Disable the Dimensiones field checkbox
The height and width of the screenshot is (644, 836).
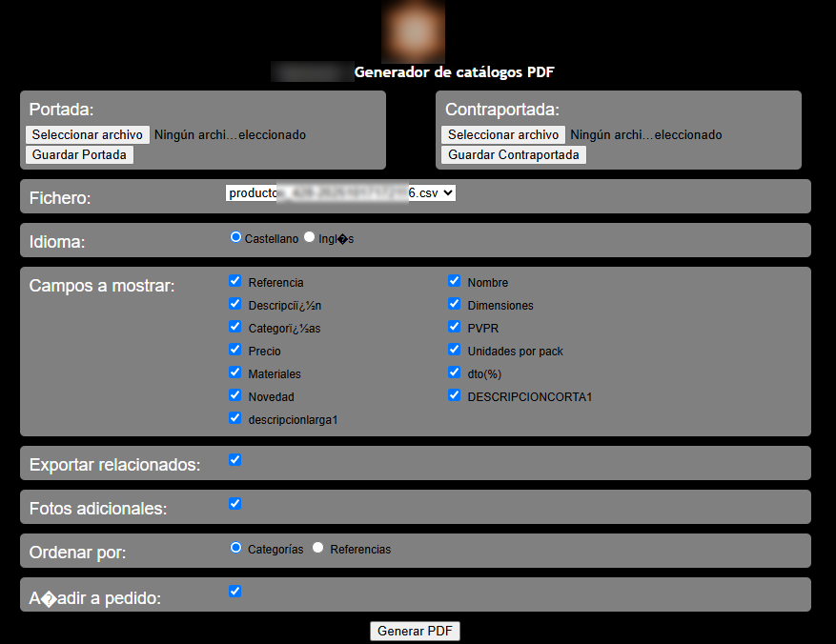(455, 304)
